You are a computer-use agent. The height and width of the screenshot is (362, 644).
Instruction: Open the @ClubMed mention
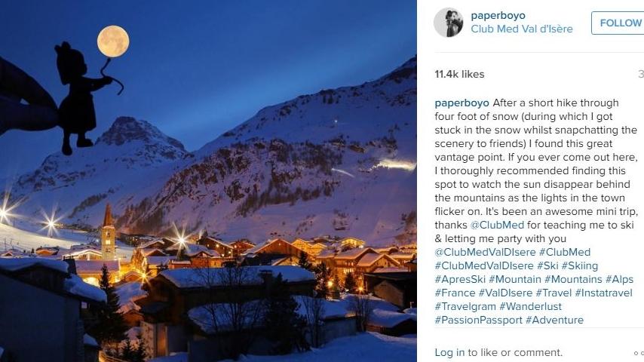click(497, 225)
